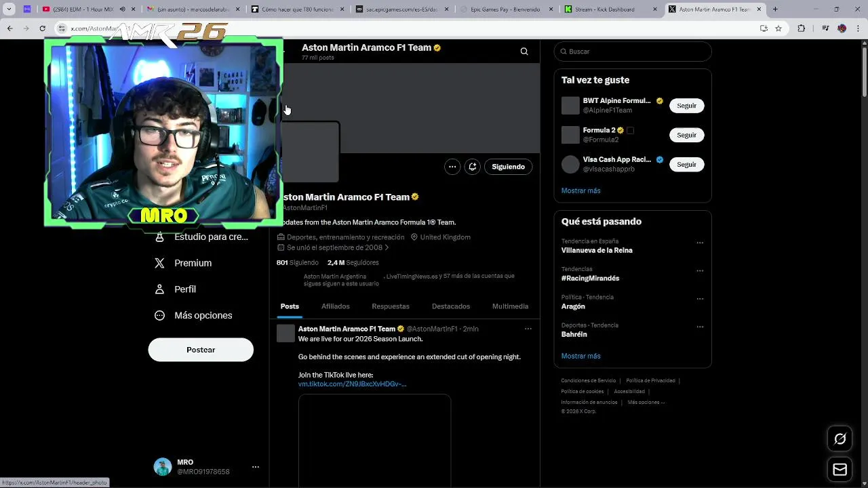Click the Visa Cash App Racing Bulls avatar
The image size is (868, 488).
[x=570, y=164]
